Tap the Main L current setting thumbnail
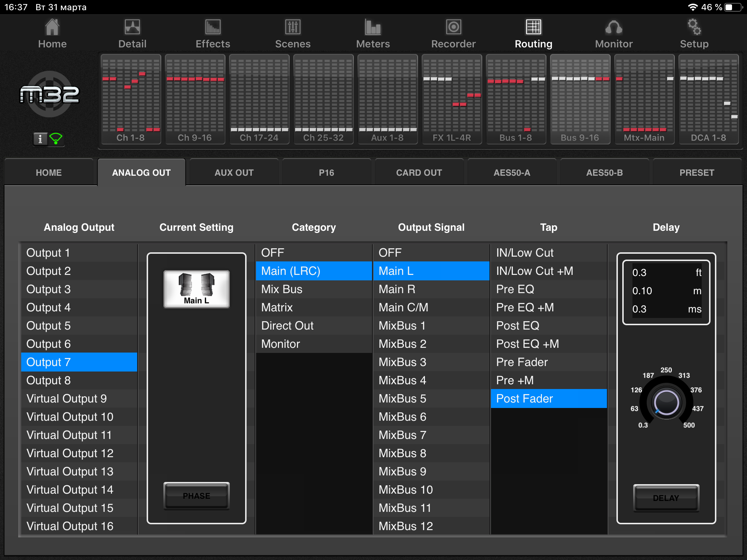Image resolution: width=747 pixels, height=560 pixels. pos(196,289)
